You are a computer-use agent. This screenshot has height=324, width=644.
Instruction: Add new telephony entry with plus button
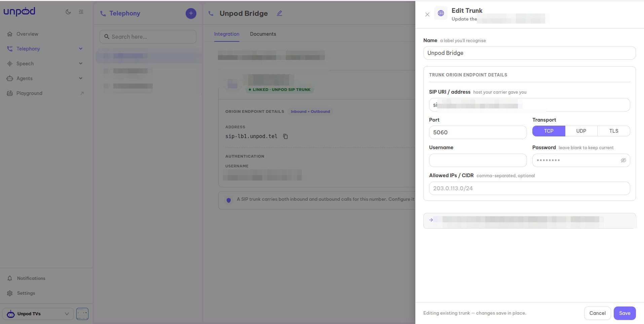tap(191, 13)
